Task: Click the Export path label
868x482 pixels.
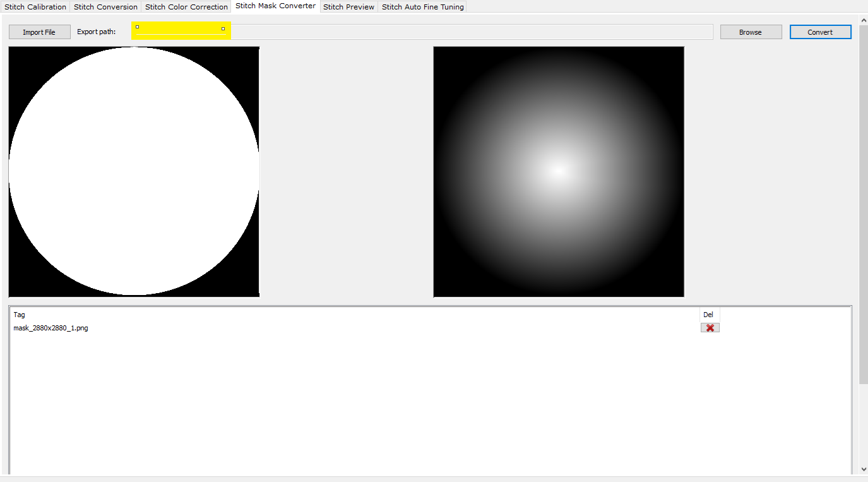Action: coord(96,32)
